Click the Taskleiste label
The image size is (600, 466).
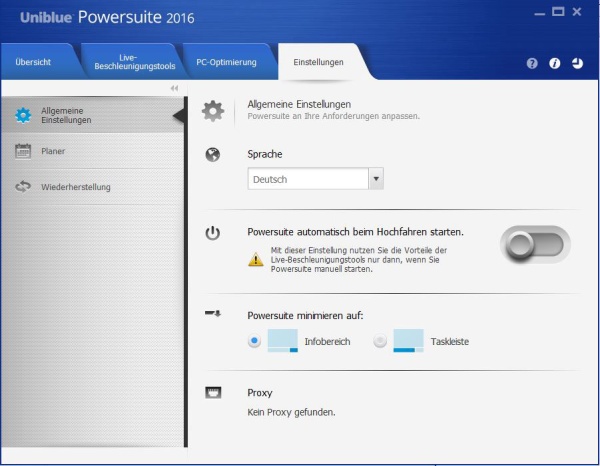[x=450, y=341]
